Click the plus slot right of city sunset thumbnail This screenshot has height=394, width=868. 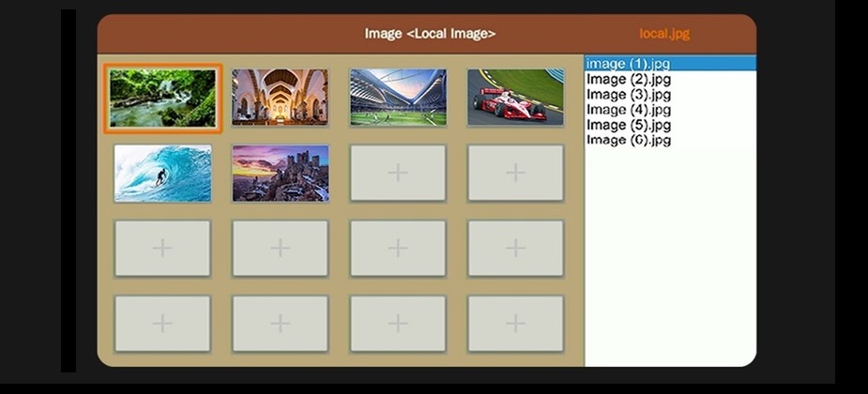(398, 174)
